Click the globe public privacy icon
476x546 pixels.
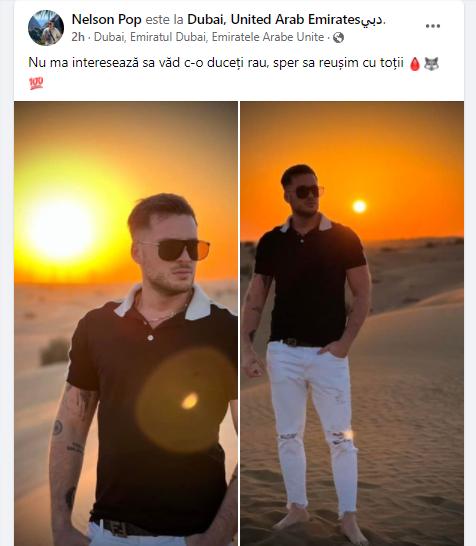click(338, 37)
